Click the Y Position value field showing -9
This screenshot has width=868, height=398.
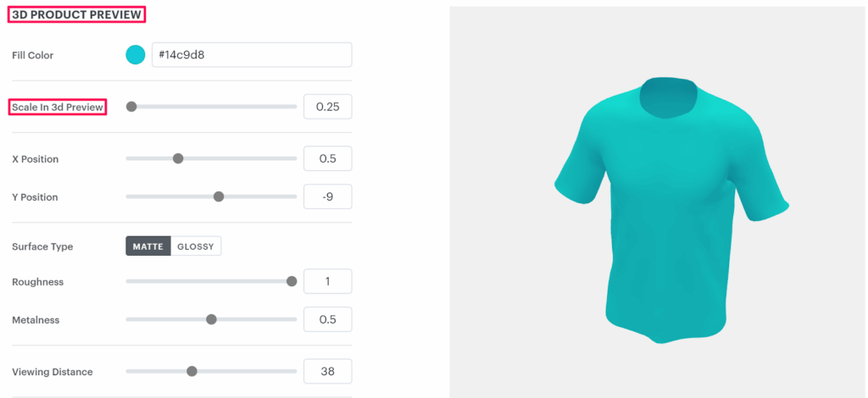click(x=328, y=196)
